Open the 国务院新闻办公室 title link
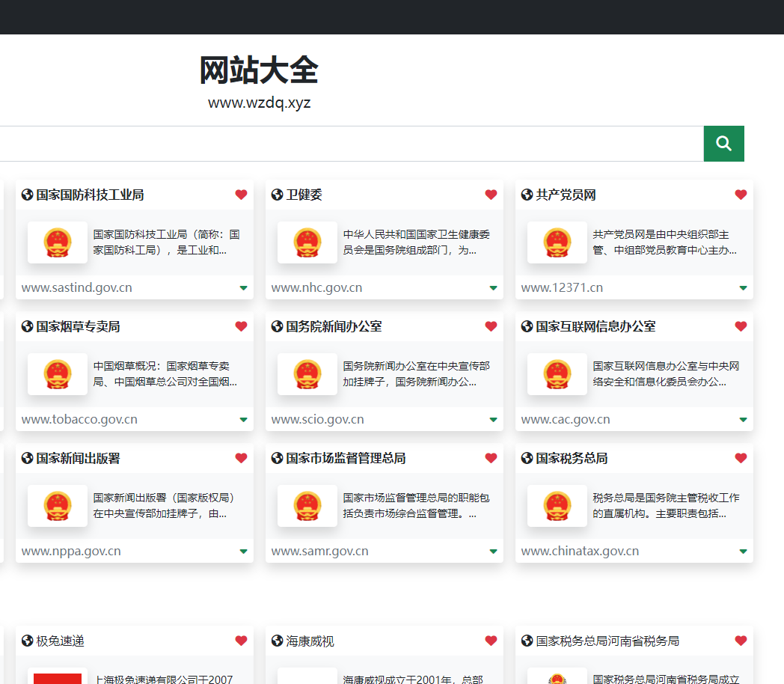This screenshot has width=784, height=684. point(334,326)
